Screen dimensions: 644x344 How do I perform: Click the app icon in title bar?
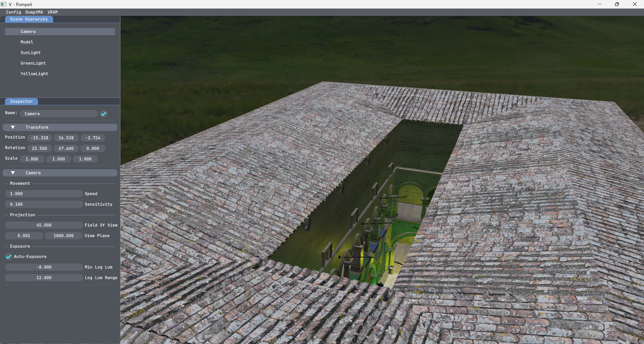point(3,4)
